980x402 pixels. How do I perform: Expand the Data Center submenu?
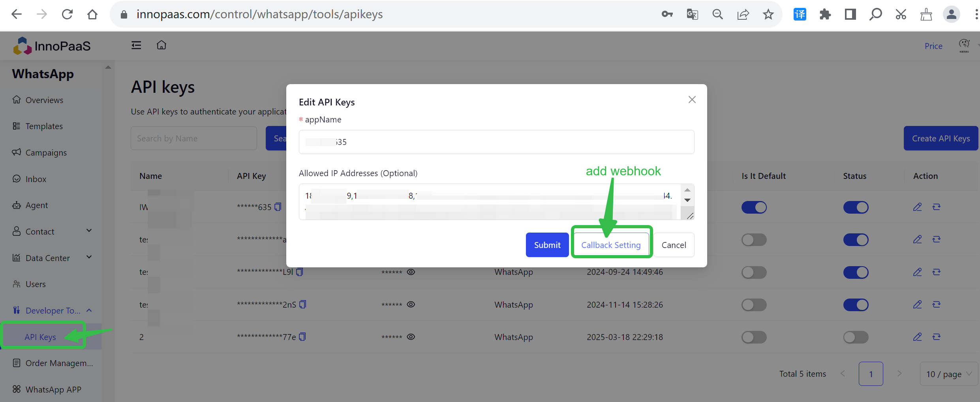tap(89, 257)
